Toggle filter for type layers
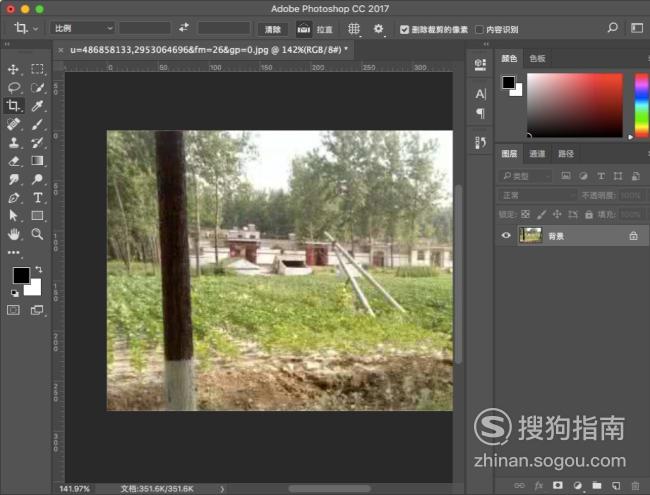The height and width of the screenshot is (495, 650). pos(601,176)
